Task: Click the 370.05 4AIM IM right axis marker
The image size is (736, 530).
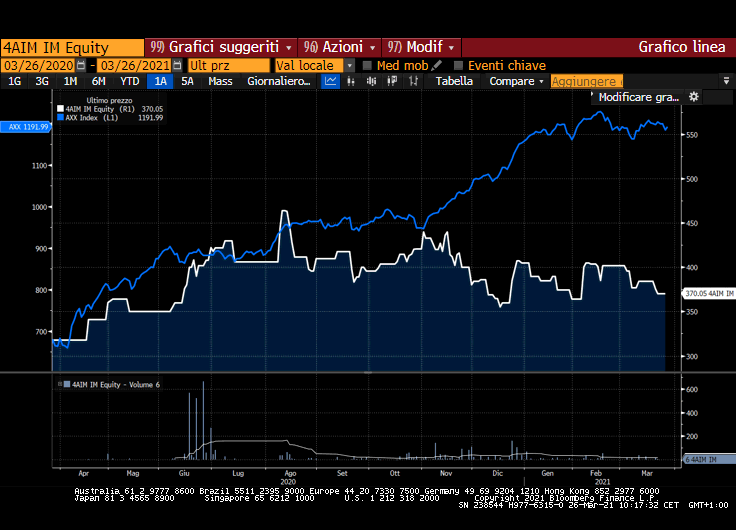Action: click(x=708, y=293)
